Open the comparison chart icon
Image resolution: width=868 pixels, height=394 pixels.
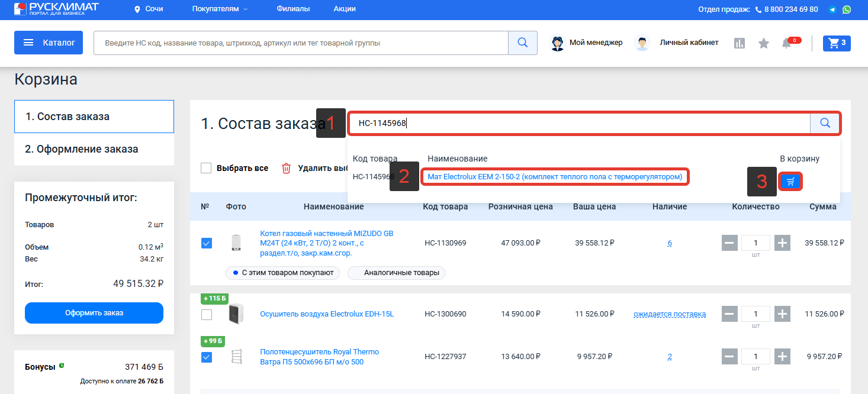point(739,43)
